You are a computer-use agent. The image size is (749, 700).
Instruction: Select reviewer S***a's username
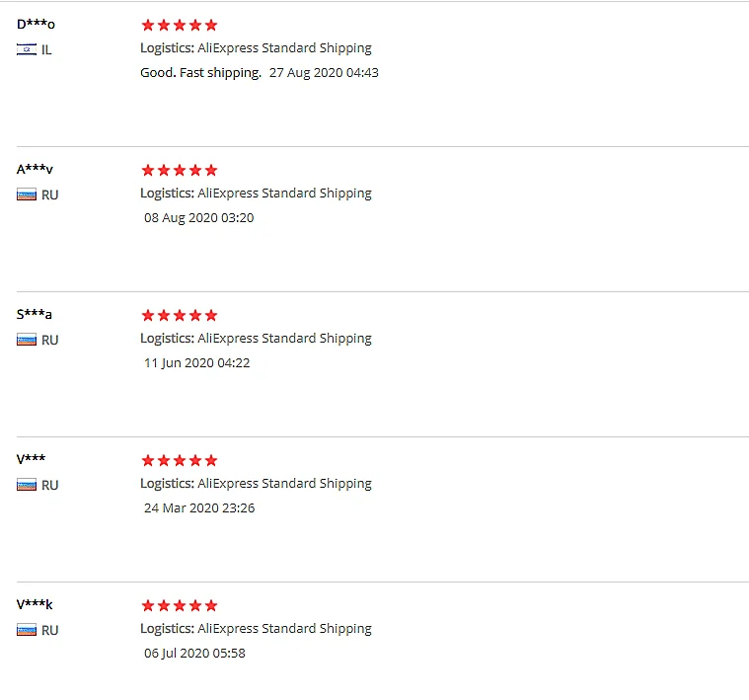click(x=35, y=315)
